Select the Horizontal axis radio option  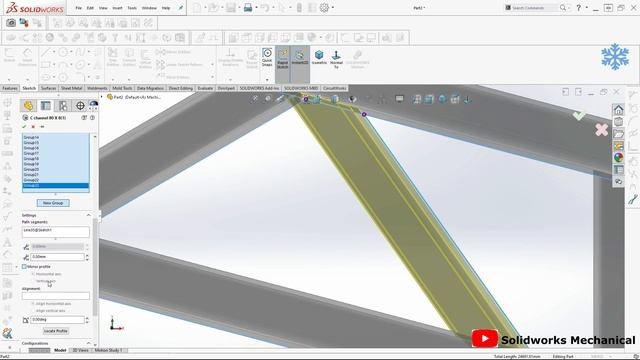[33, 274]
